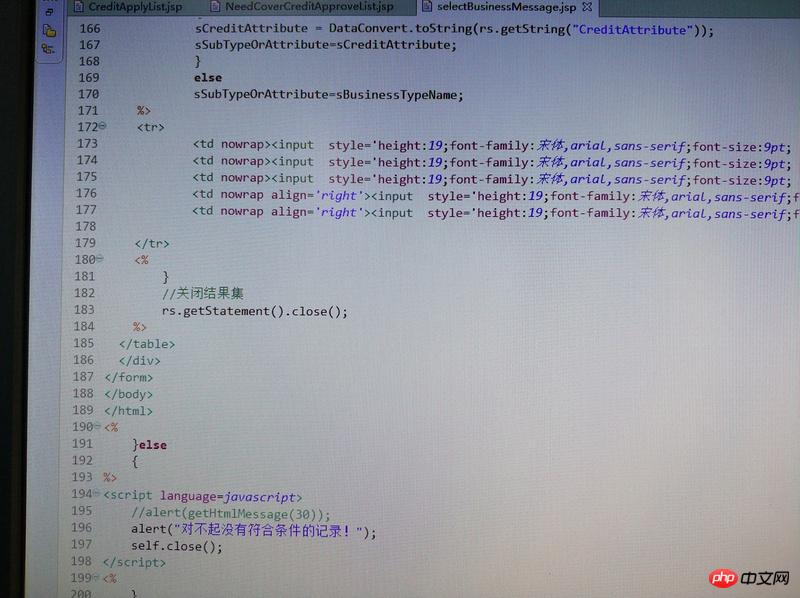Collapse the fold marker at line 190
The height and width of the screenshot is (598, 800).
point(97,426)
